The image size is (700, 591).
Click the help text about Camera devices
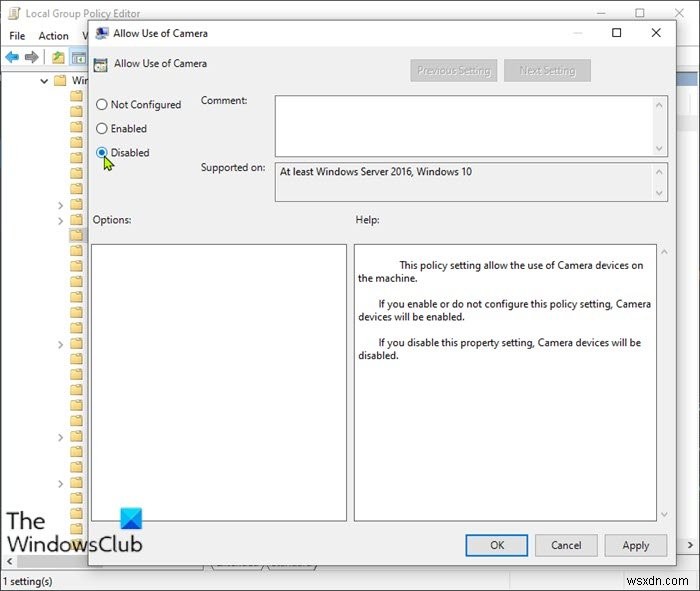point(504,310)
